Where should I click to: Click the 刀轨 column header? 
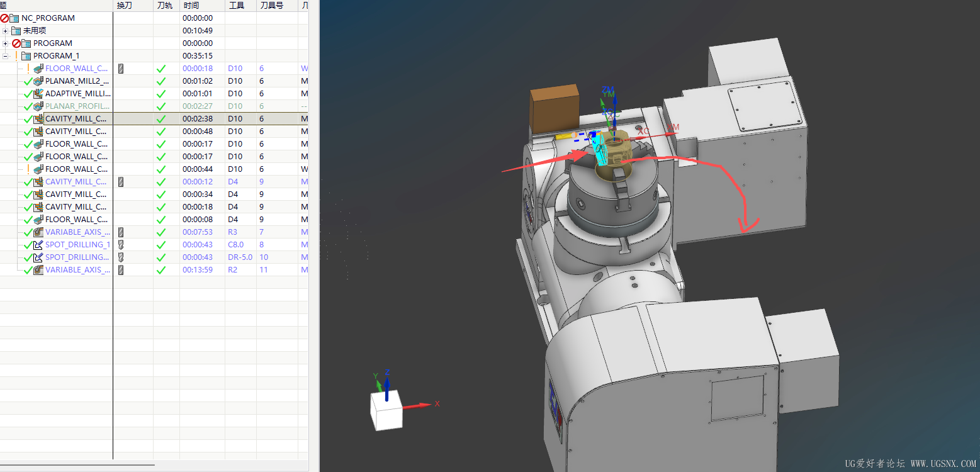click(166, 6)
